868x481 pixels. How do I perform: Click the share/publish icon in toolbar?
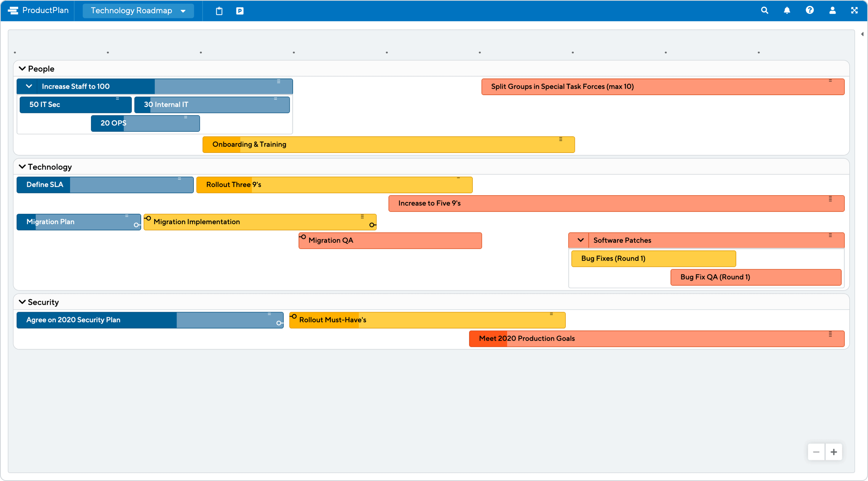(x=240, y=11)
